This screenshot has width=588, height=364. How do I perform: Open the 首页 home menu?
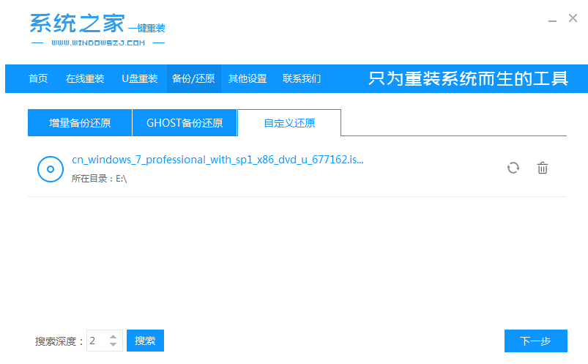[38, 78]
